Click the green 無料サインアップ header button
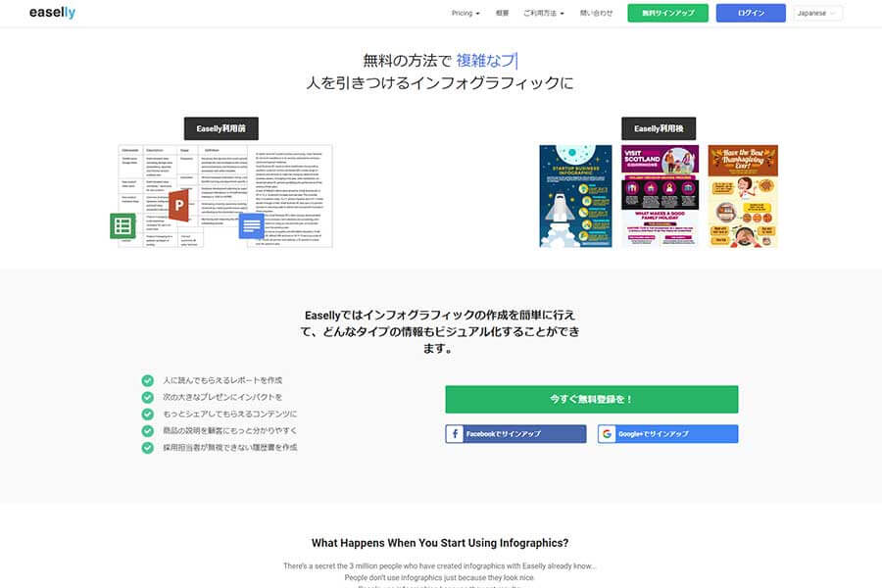The height and width of the screenshot is (588, 882). tap(667, 13)
